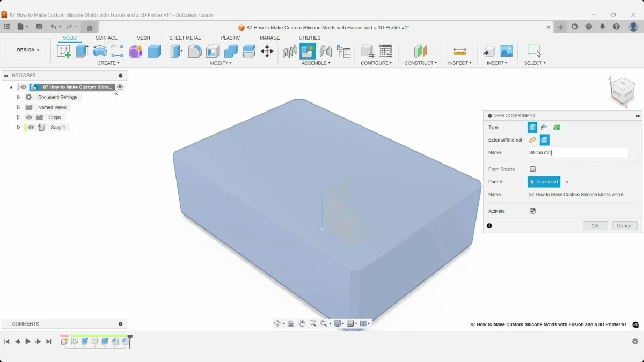Hide the Soap:1 component
The height and width of the screenshot is (362, 644).
(x=31, y=128)
